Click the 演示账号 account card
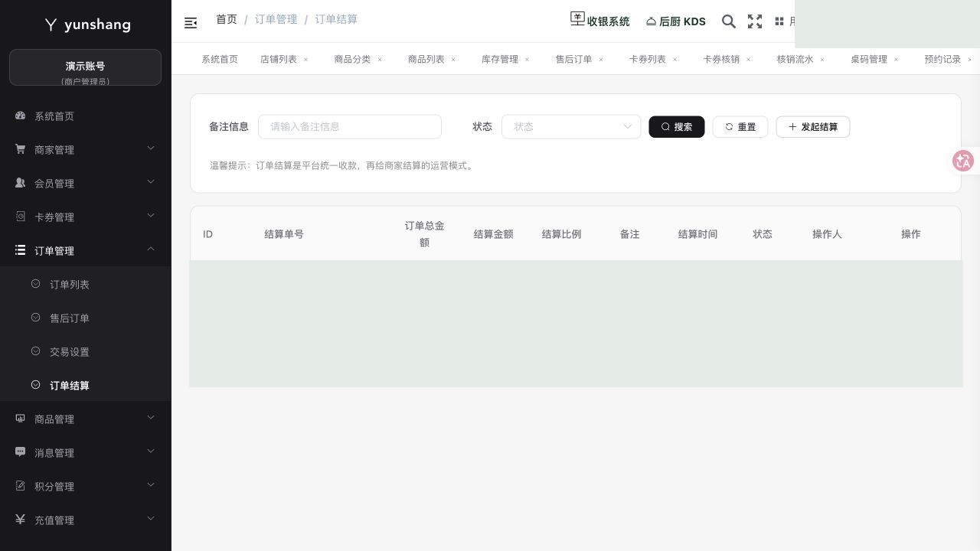This screenshot has height=551, width=980. 85,67
